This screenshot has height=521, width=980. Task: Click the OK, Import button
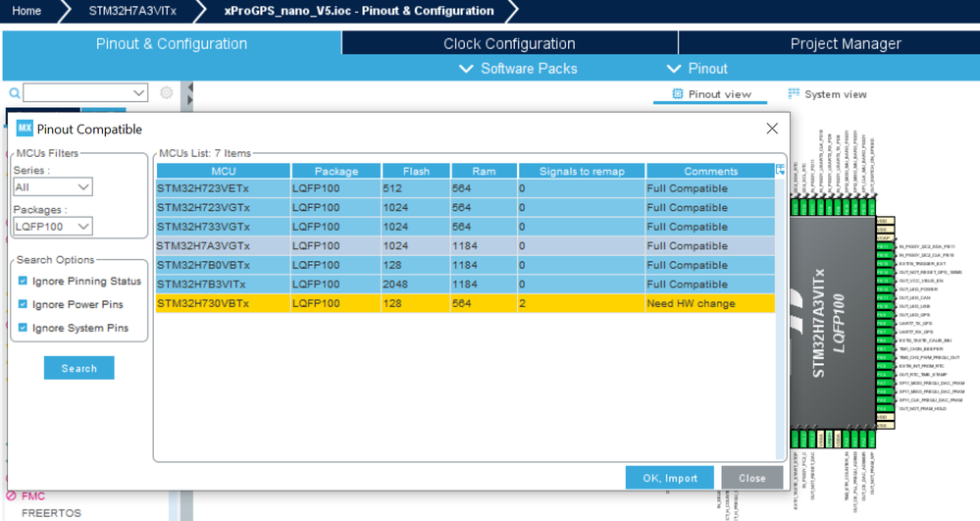[x=670, y=478]
